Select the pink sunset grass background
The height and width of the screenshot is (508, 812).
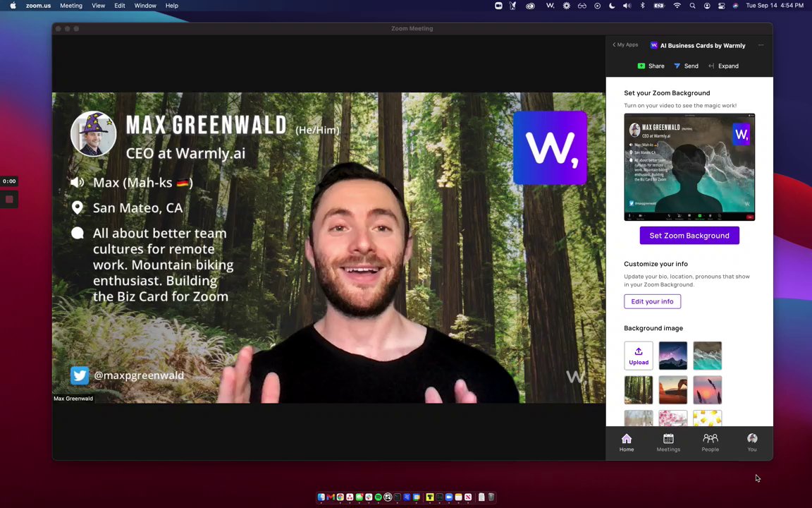point(708,389)
